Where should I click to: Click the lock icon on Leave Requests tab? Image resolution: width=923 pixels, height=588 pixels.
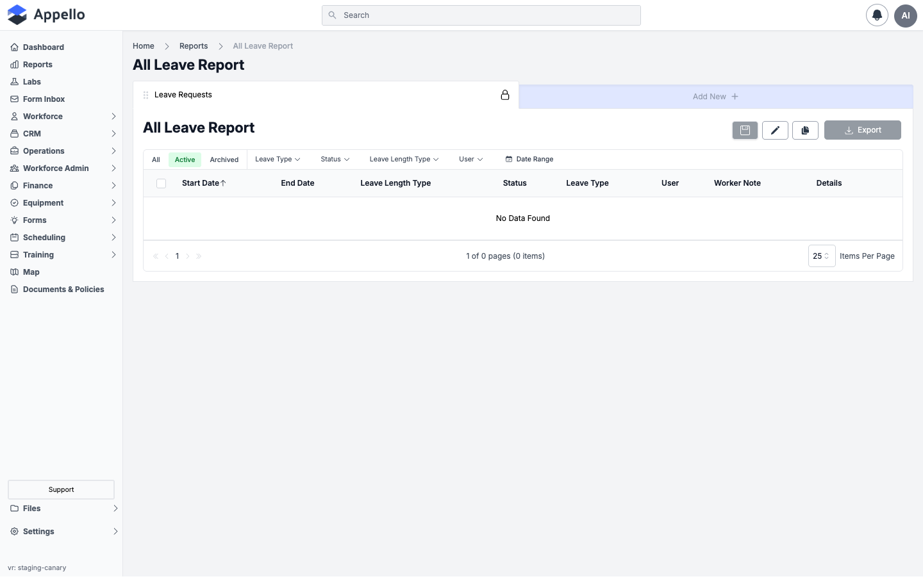505,95
